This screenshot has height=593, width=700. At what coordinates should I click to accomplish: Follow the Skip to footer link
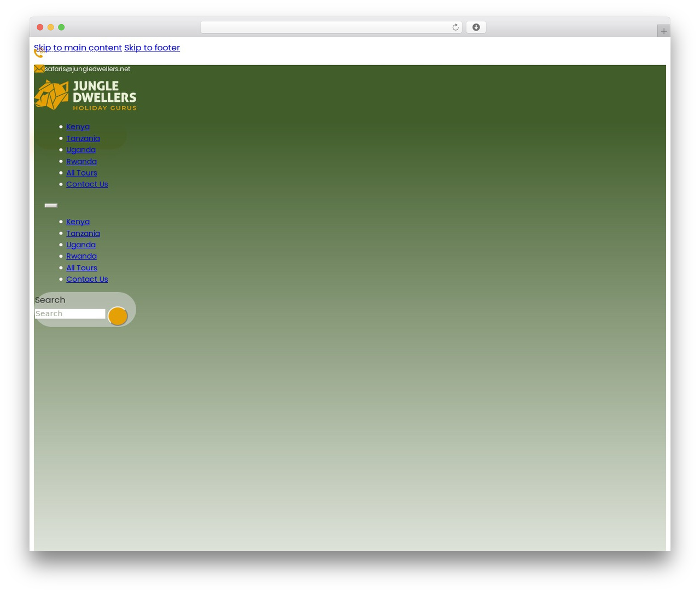pyautogui.click(x=152, y=48)
